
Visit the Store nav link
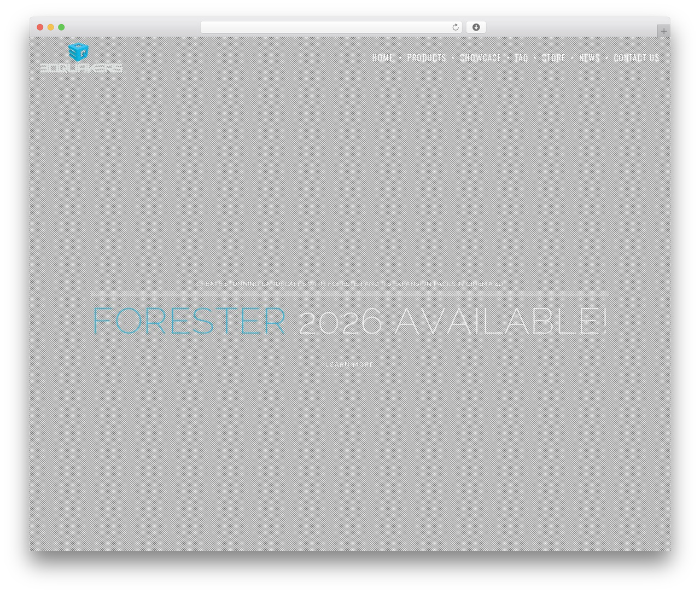[x=553, y=58]
